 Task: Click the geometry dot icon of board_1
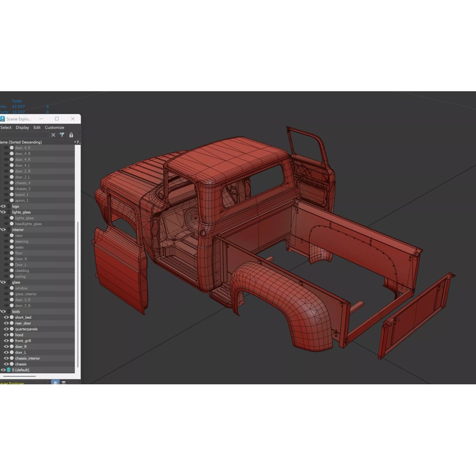(x=11, y=195)
